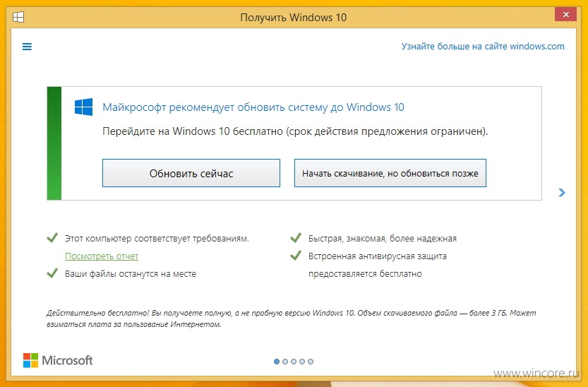Select the second page indicator dot
The image size is (588, 387).
pos(285,362)
